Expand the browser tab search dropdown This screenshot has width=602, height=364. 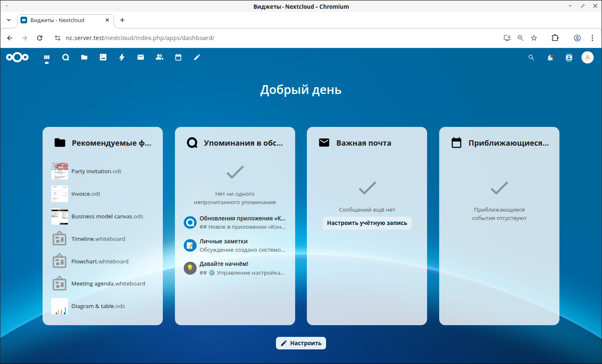click(9, 20)
